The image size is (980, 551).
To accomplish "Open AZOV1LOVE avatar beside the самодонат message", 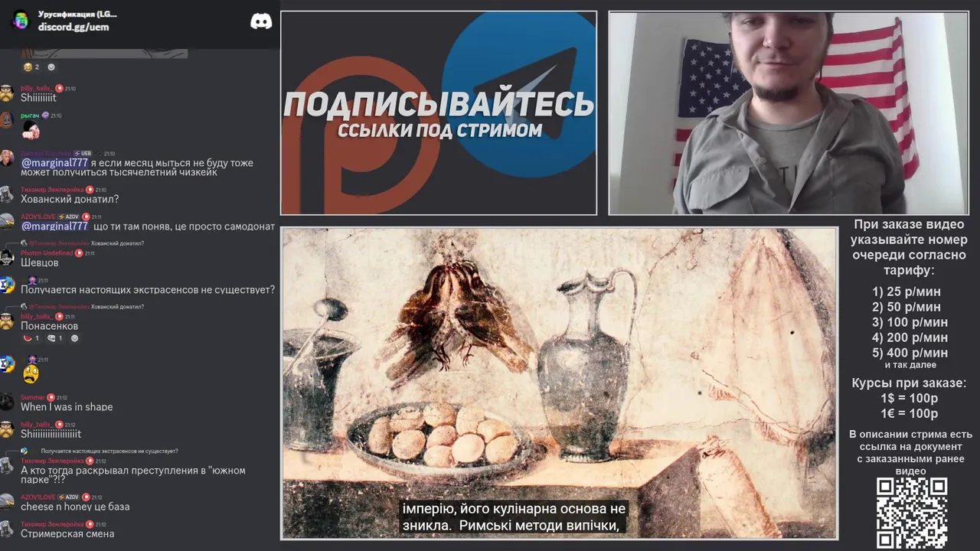I will pyautogui.click(x=7, y=221).
